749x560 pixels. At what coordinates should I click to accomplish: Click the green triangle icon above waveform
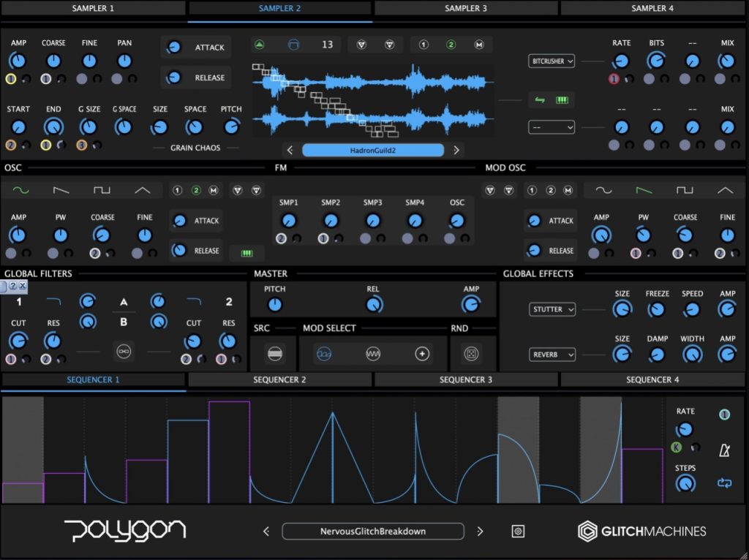(x=260, y=45)
